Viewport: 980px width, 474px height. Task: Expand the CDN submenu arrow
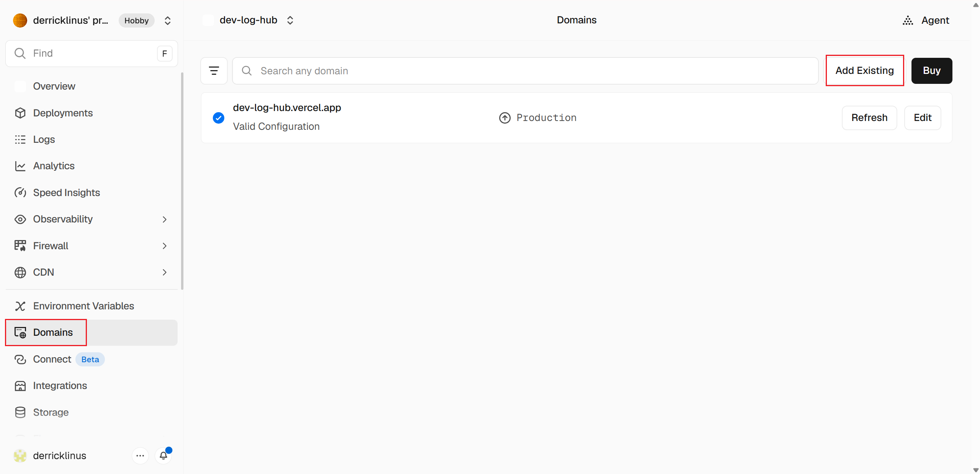(x=165, y=272)
